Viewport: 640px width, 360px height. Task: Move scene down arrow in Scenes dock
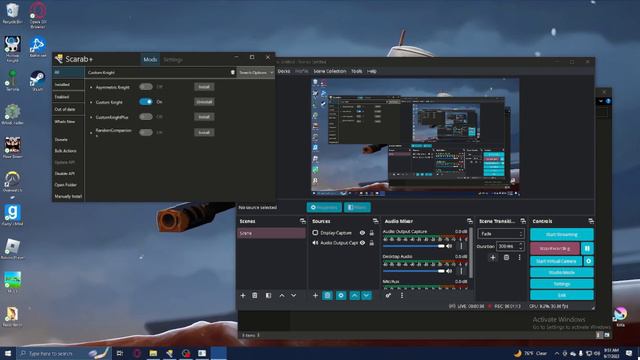tap(293, 296)
